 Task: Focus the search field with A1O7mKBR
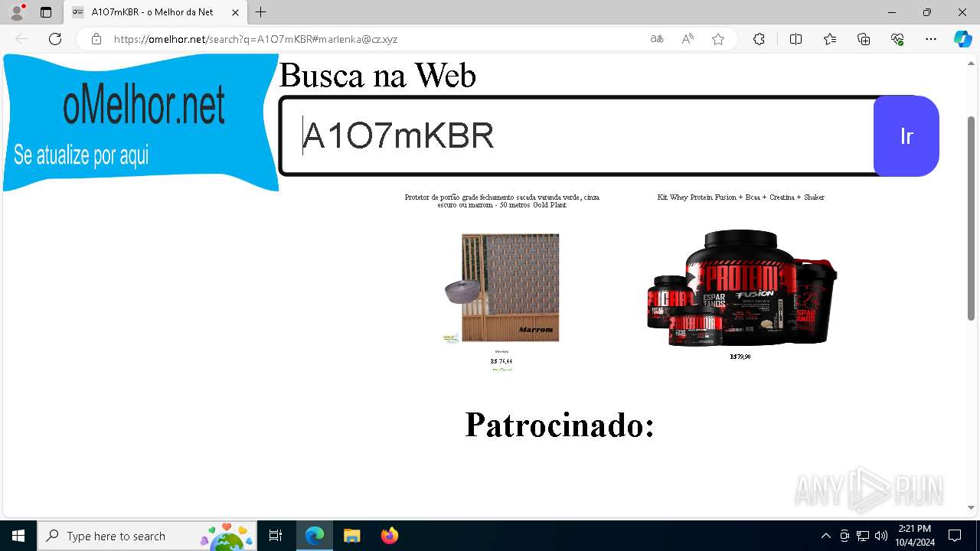578,136
